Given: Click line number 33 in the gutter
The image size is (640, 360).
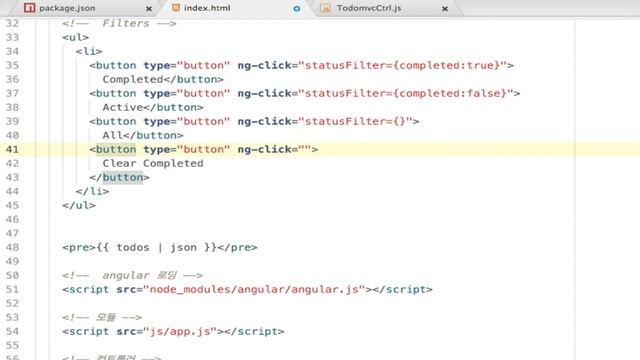Looking at the screenshot, I should click(x=12, y=38).
